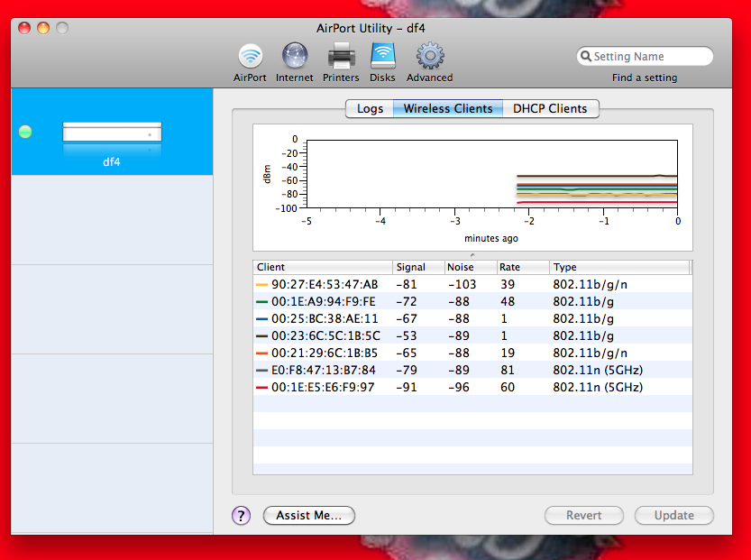Click the signal strength graph area
Viewport: 751px width, 560px height.
(492, 174)
